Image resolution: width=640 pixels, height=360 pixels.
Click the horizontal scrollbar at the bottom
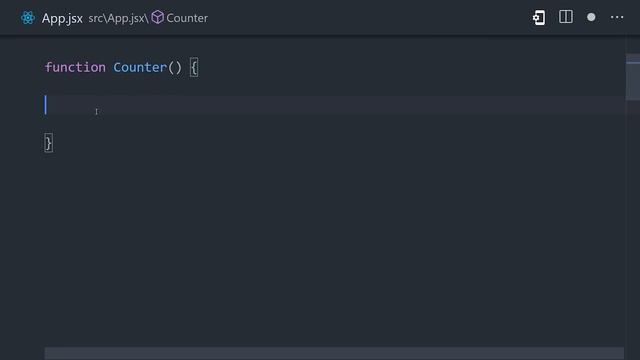pos(334,353)
